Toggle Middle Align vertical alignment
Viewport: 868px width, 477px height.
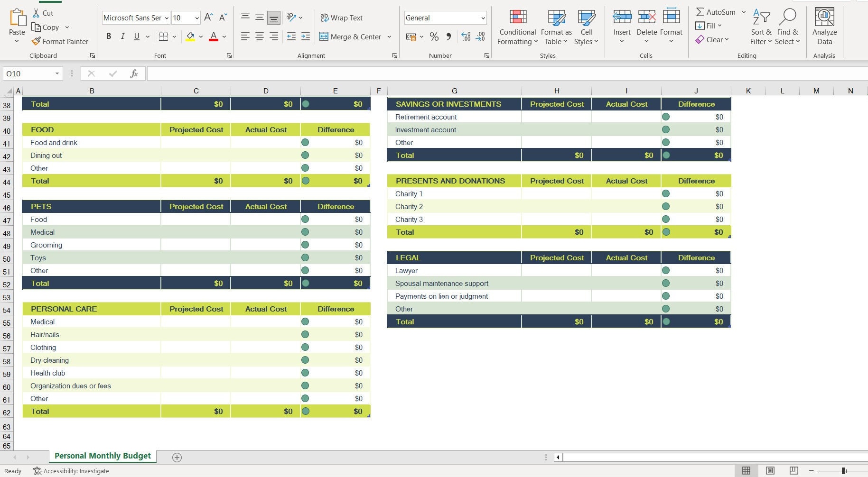pyautogui.click(x=260, y=18)
